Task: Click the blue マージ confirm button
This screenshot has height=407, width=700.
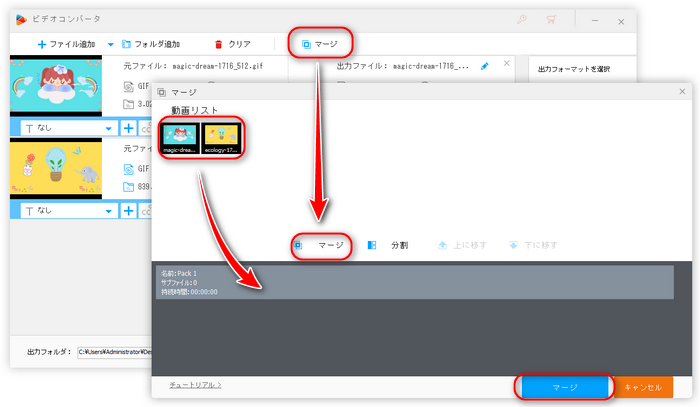Action: [565, 387]
